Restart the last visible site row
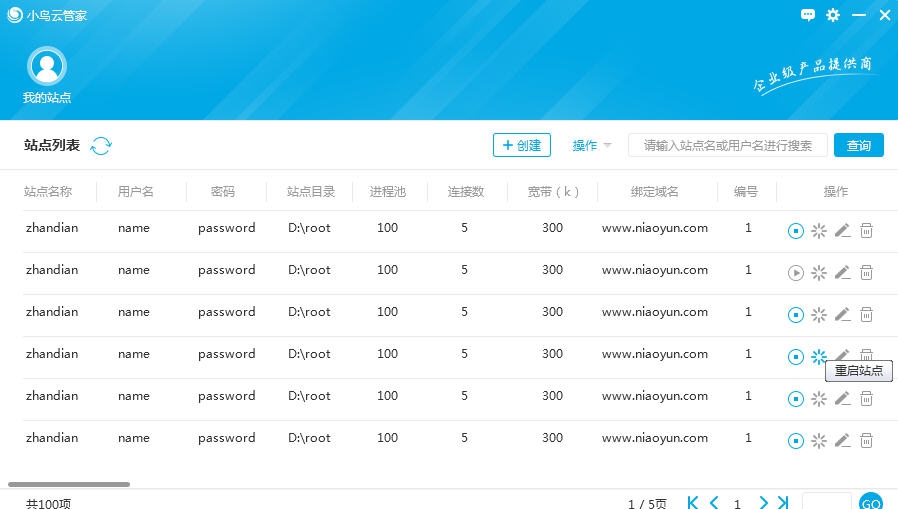 click(x=819, y=441)
